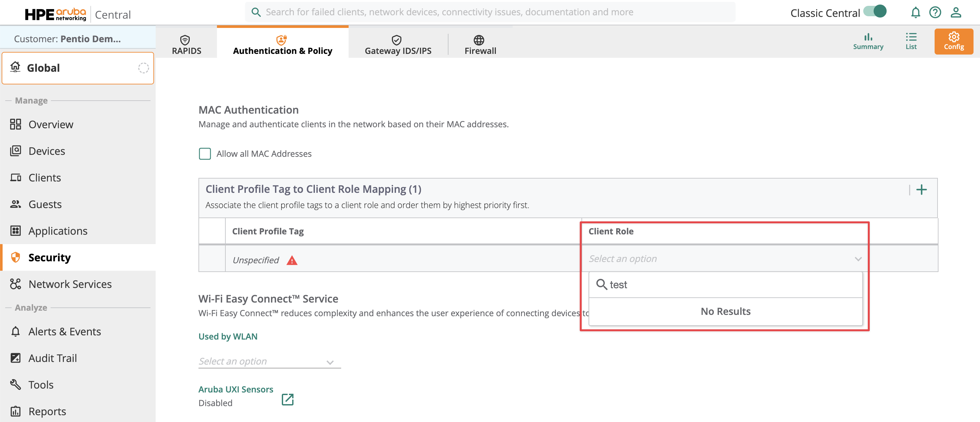The height and width of the screenshot is (422, 980).
Task: Click the Aruba UXI Sensors link
Action: point(235,389)
